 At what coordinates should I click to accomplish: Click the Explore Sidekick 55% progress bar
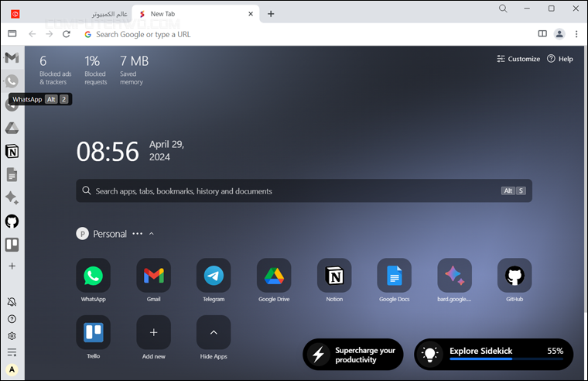[506, 359]
